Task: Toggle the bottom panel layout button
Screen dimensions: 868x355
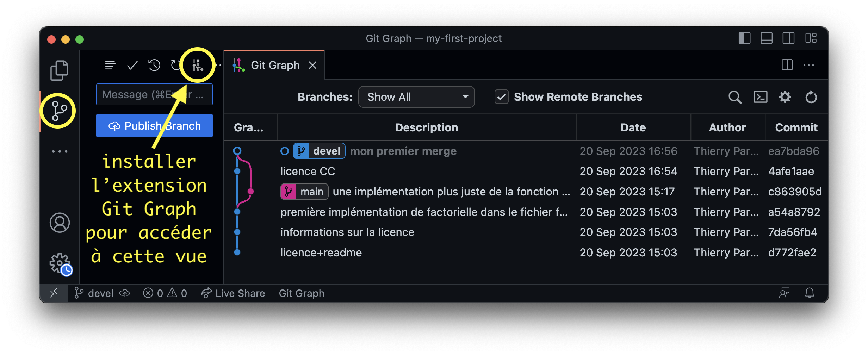Action: pyautogui.click(x=767, y=38)
